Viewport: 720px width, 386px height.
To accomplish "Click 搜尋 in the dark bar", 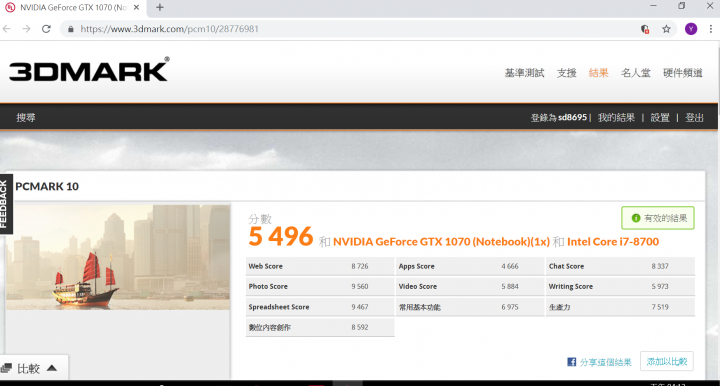I will pyautogui.click(x=26, y=117).
